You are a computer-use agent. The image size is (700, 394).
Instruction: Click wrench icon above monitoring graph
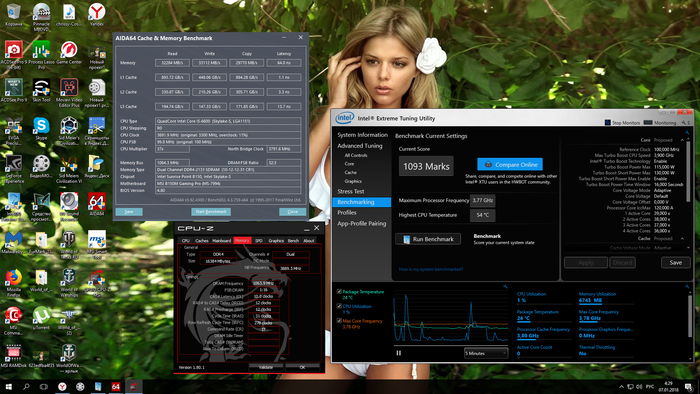505,286
